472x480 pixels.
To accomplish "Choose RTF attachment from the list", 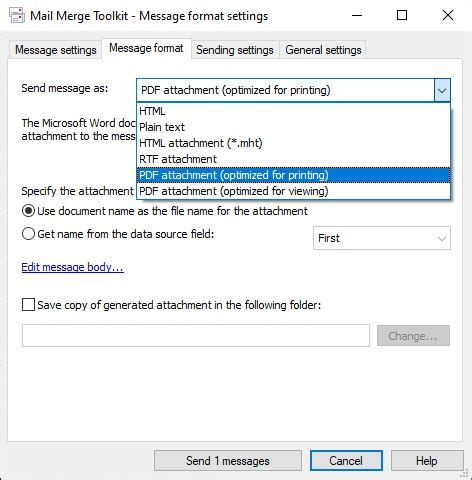I will [x=293, y=159].
